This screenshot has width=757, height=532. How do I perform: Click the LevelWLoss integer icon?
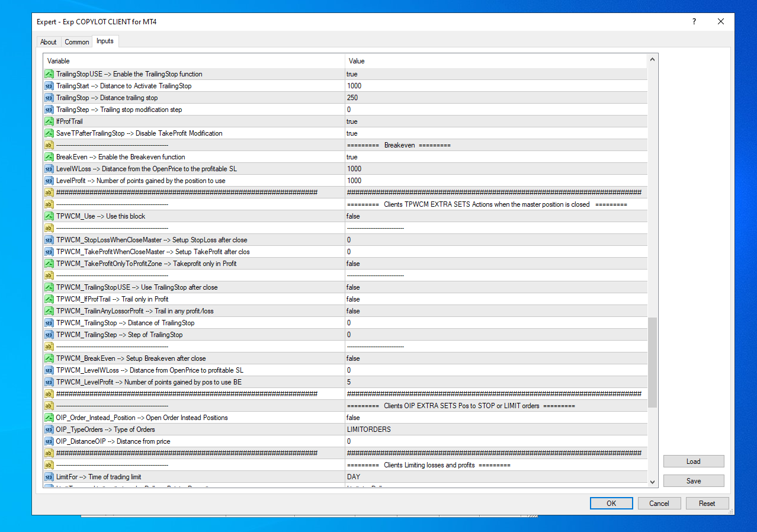tap(49, 169)
